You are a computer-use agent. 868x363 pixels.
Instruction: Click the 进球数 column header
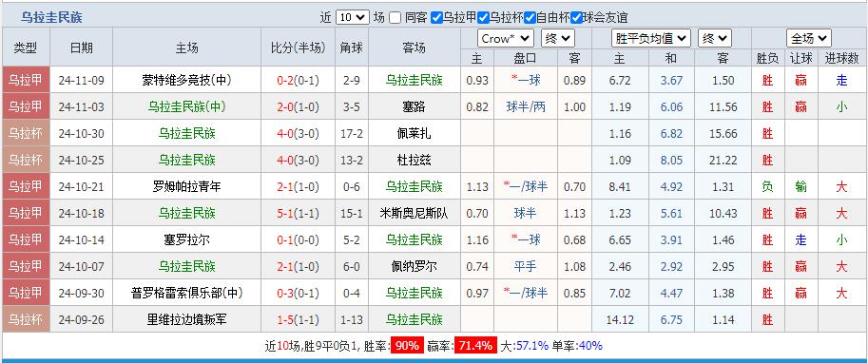[x=841, y=58]
